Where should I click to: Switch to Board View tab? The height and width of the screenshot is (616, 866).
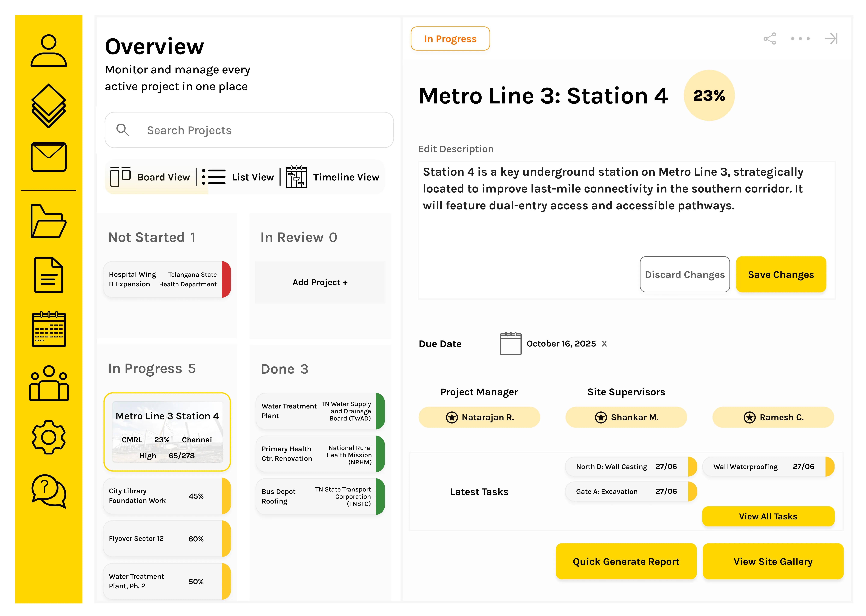click(x=150, y=177)
